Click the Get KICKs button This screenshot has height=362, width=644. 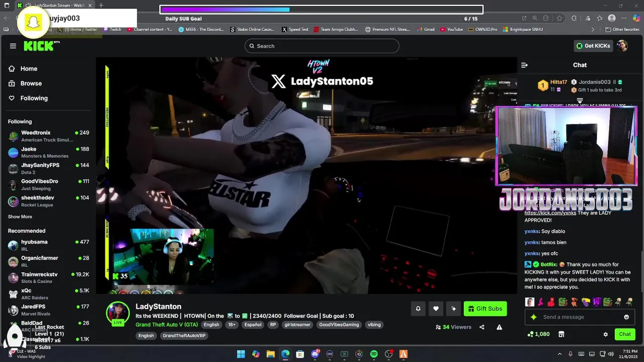tap(593, 46)
